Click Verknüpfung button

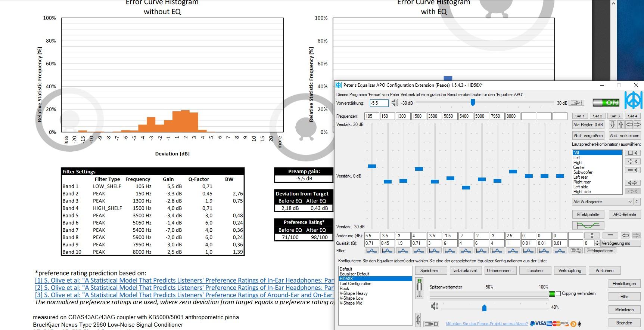click(x=570, y=271)
